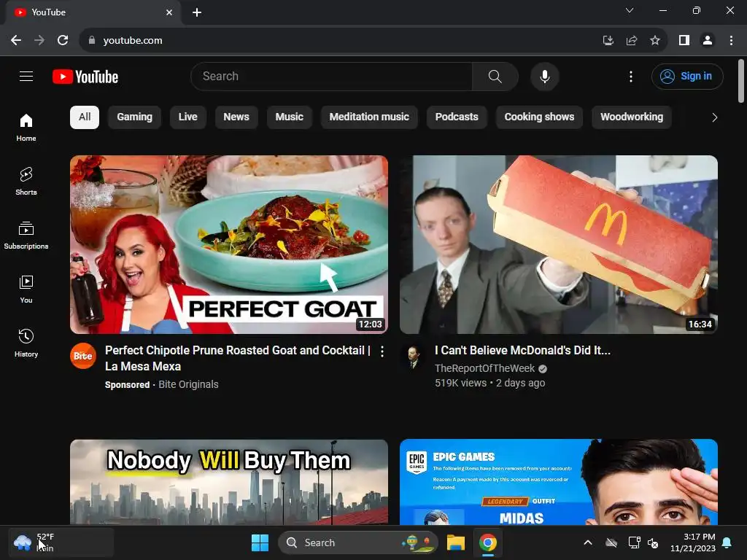Open Nobody Will Buy Them thumbnail

coord(228,482)
